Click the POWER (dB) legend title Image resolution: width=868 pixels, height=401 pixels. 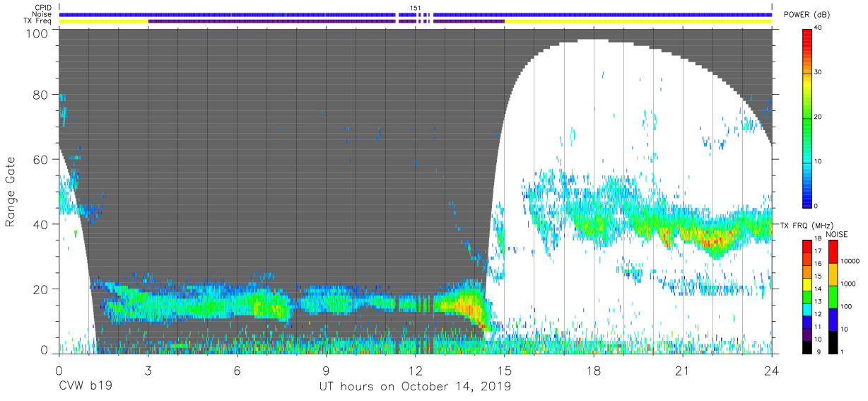pyautogui.click(x=806, y=15)
